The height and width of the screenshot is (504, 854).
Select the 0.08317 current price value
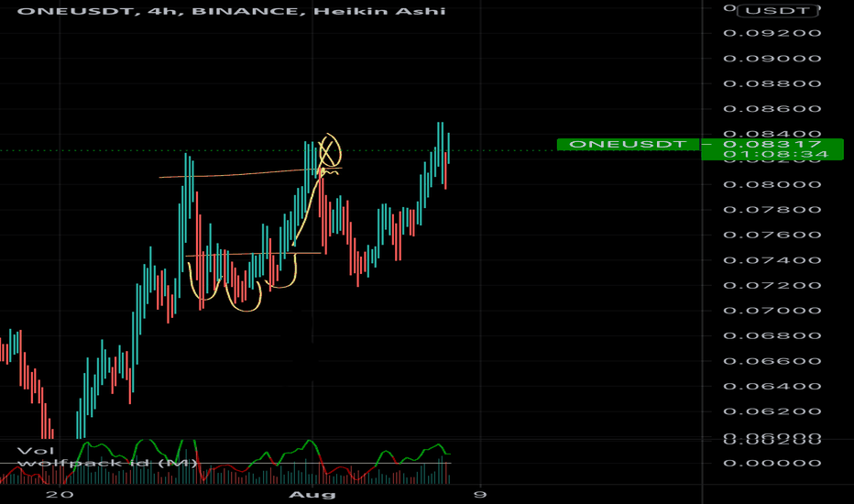[772, 144]
